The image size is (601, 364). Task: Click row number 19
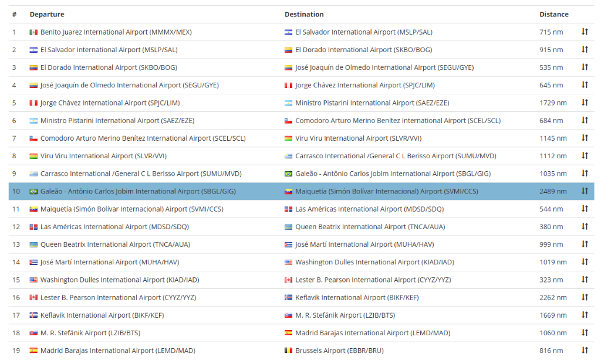click(16, 351)
